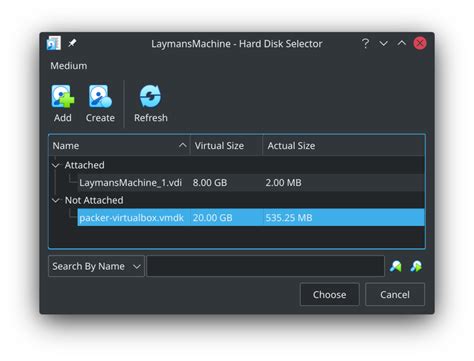Click the 2.00 MB actual size cell
Image resolution: width=474 pixels, height=361 pixels.
283,183
